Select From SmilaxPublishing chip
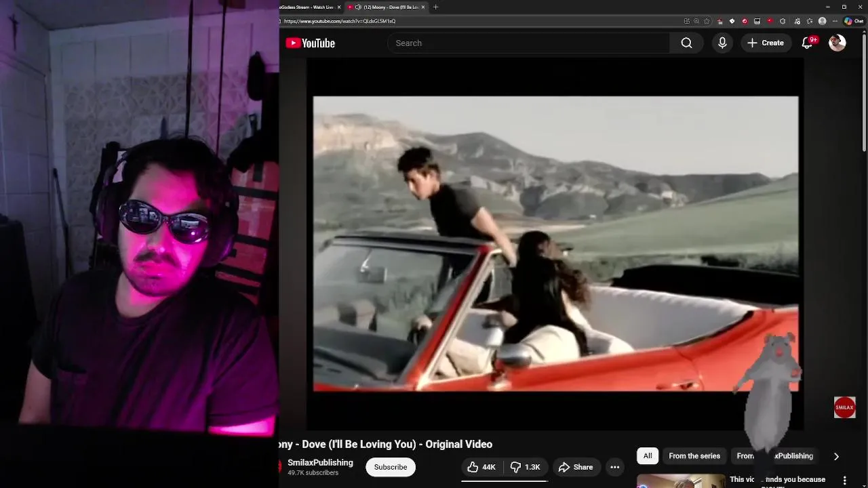Screen dimensions: 868x488 pyautogui.click(x=774, y=456)
